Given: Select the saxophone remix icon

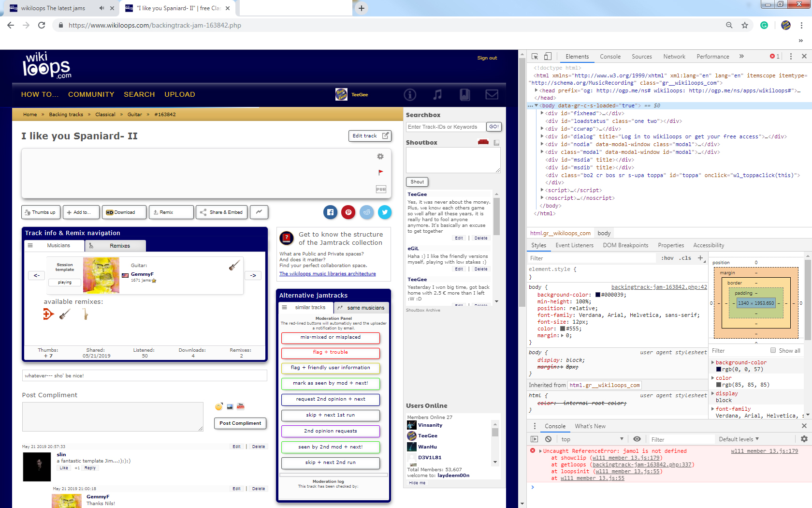Looking at the screenshot, I should click(x=85, y=314).
